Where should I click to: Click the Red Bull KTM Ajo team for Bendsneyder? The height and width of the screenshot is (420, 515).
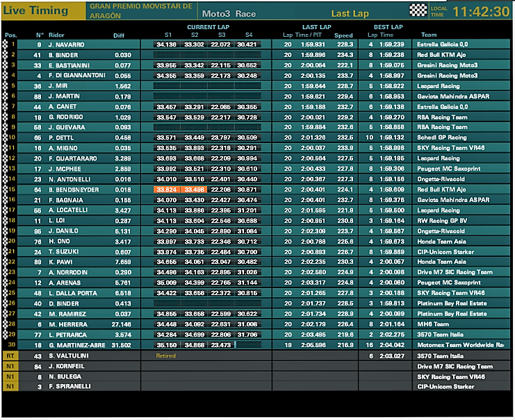pyautogui.click(x=441, y=190)
